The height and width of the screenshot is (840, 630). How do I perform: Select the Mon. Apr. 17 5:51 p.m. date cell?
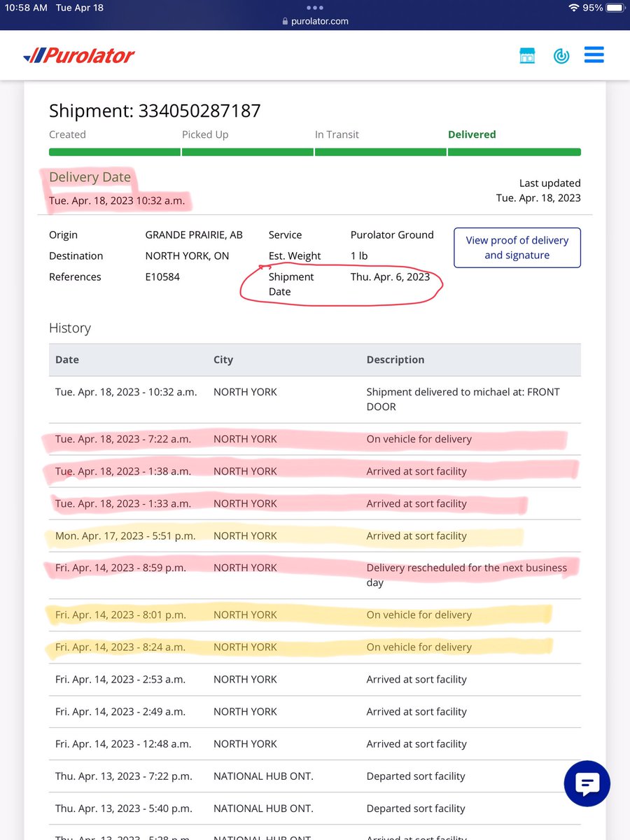click(125, 535)
